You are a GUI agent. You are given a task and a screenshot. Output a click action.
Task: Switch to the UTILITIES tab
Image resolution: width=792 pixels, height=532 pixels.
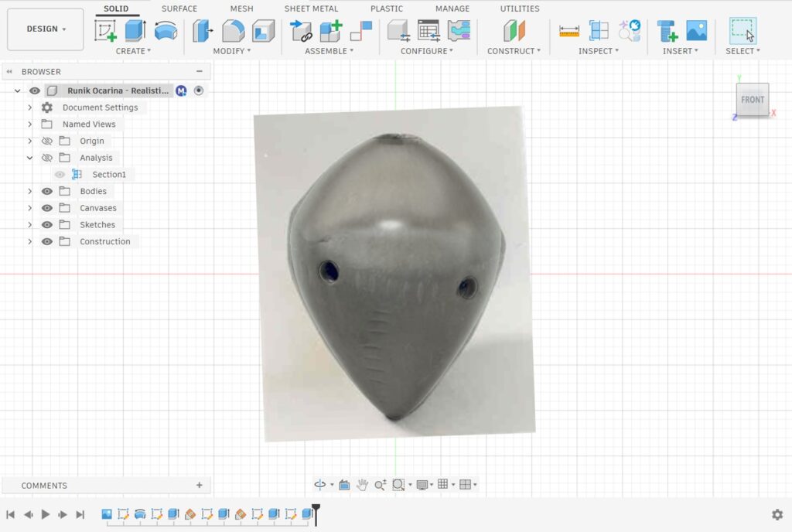[520, 9]
